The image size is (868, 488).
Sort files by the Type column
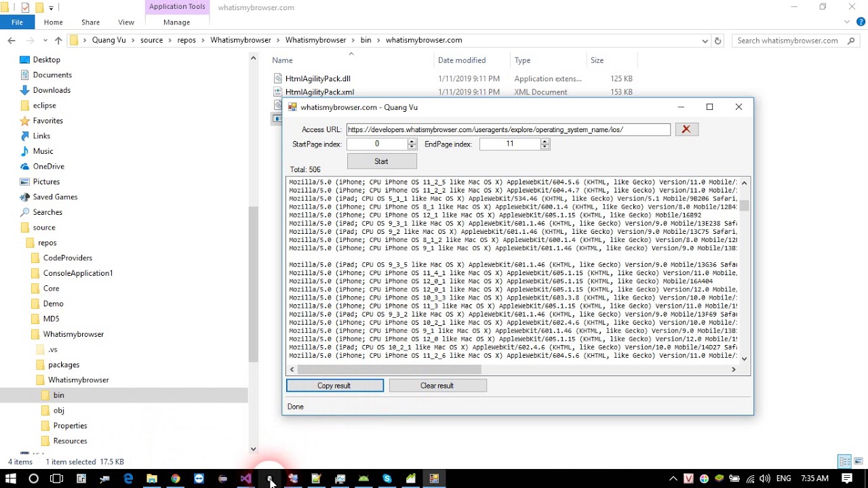point(548,60)
